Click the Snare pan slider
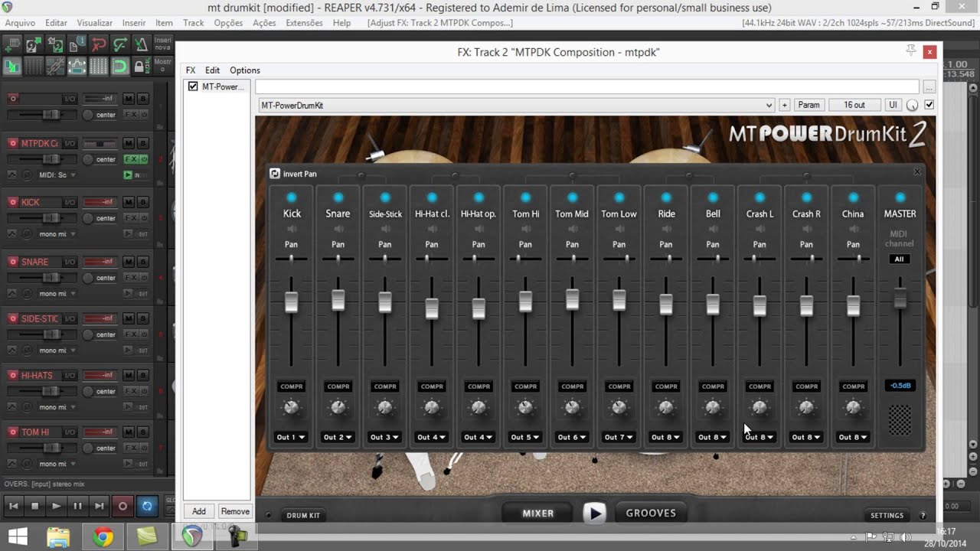This screenshot has height=551, width=980. tap(338, 259)
